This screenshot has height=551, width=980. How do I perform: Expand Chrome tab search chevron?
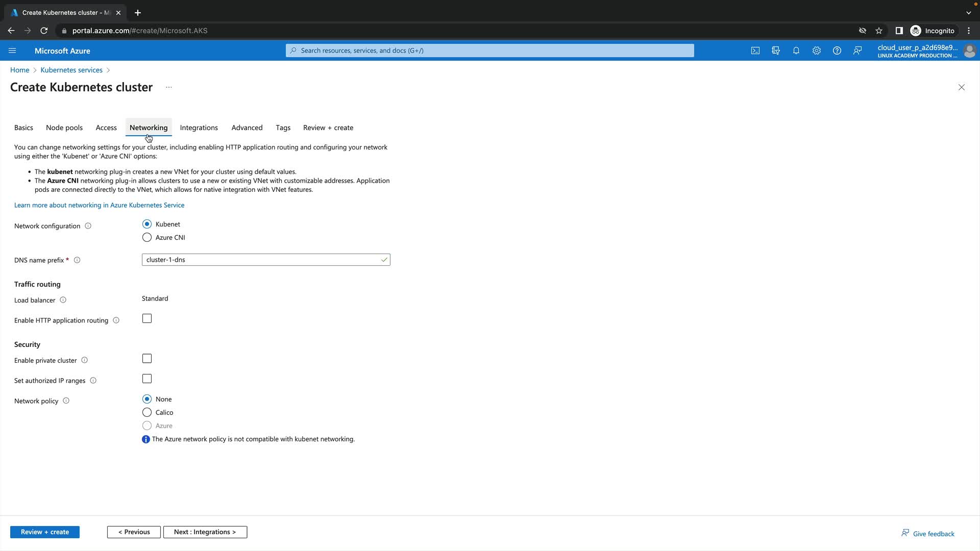click(x=968, y=13)
